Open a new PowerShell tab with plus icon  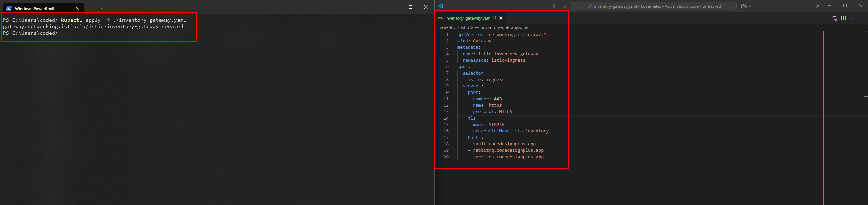(92, 8)
